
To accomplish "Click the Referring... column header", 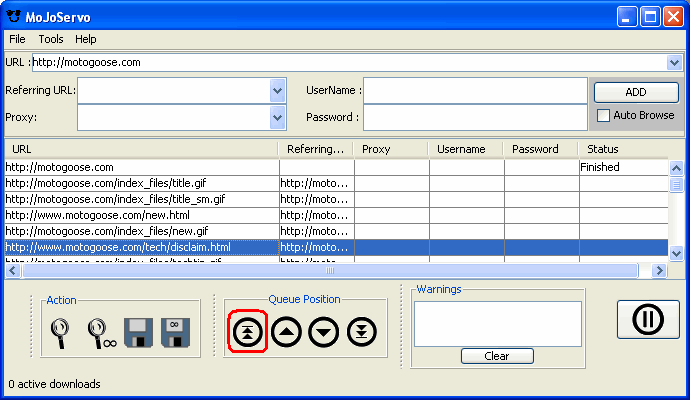I will tap(316, 149).
